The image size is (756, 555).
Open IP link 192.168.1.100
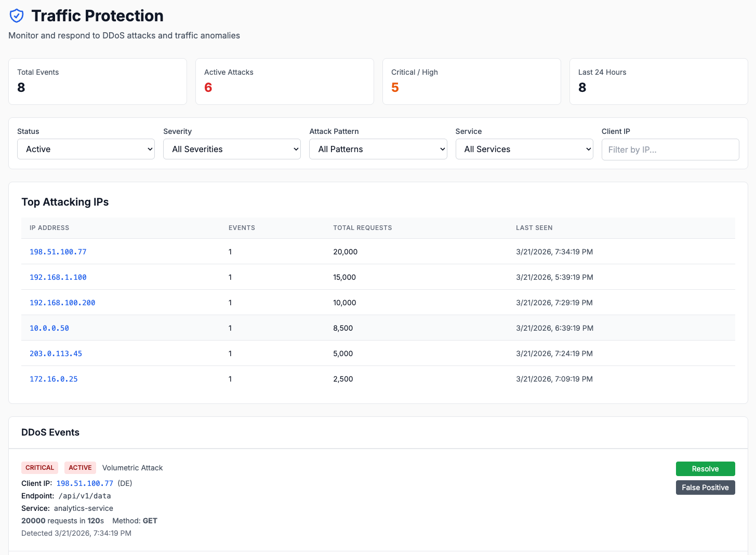coord(58,277)
